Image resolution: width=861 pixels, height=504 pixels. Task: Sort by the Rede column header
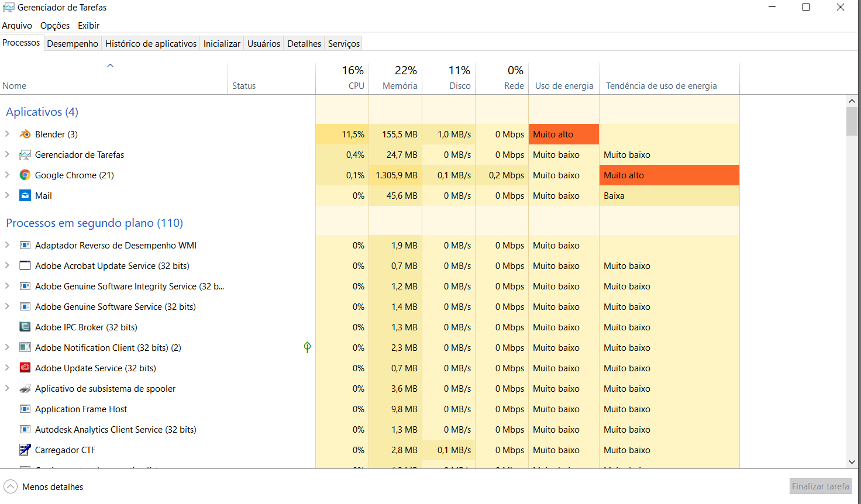click(x=502, y=78)
